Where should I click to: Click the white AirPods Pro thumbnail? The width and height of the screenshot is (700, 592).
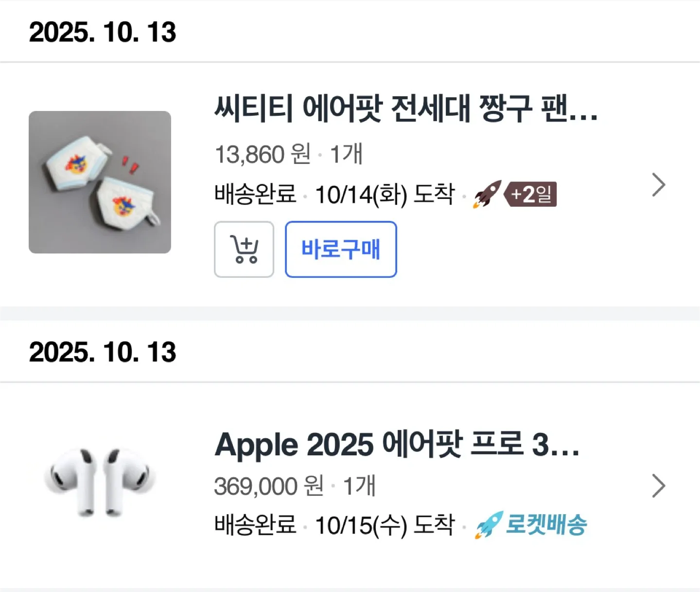tap(100, 482)
